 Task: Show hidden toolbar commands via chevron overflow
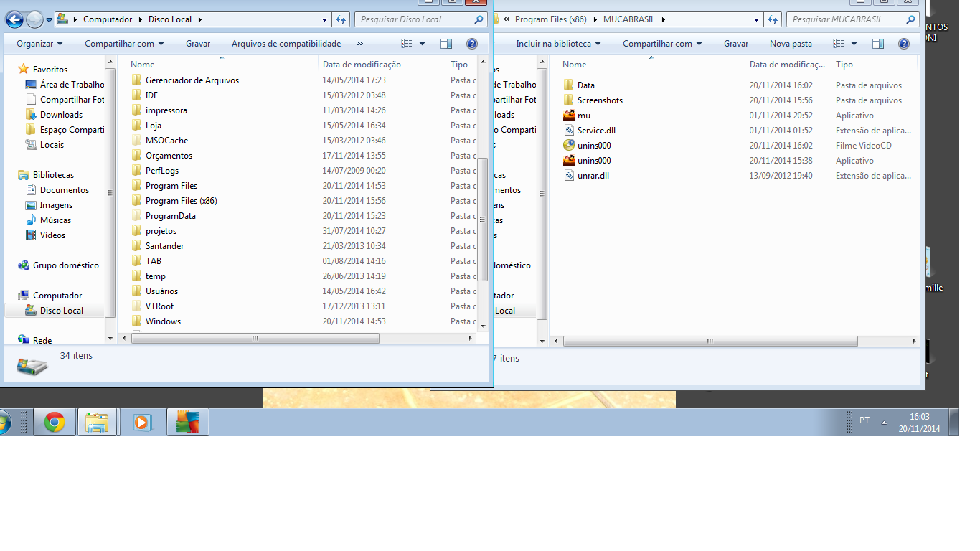point(360,44)
